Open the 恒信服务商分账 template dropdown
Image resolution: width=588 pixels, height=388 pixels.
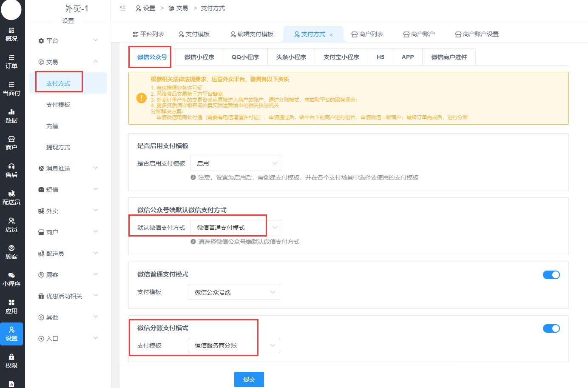click(x=234, y=345)
